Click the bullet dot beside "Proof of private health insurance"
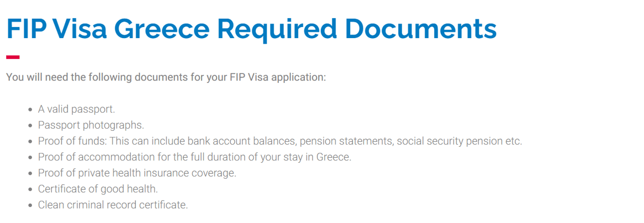Screen dimensions: 644x223 click(30, 174)
